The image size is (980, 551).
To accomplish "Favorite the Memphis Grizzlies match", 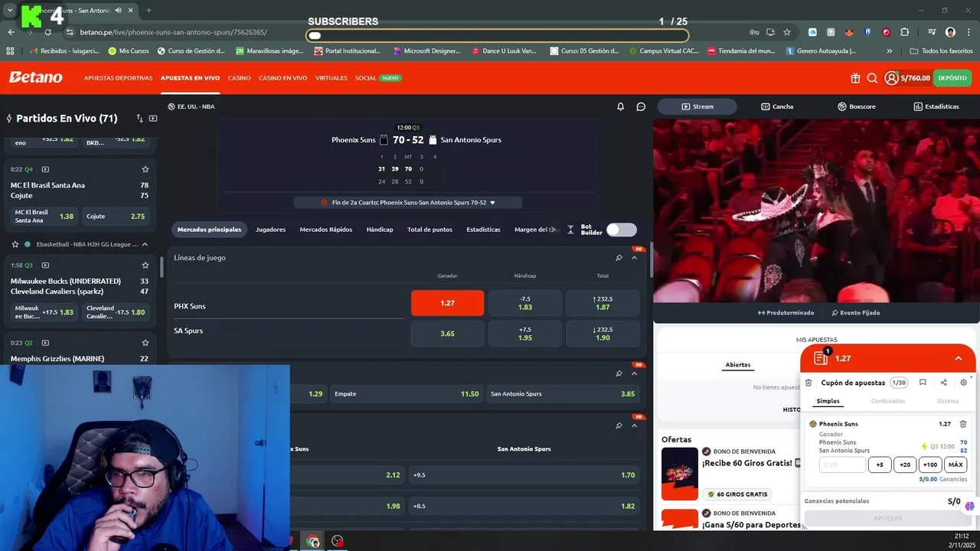I will (x=145, y=343).
